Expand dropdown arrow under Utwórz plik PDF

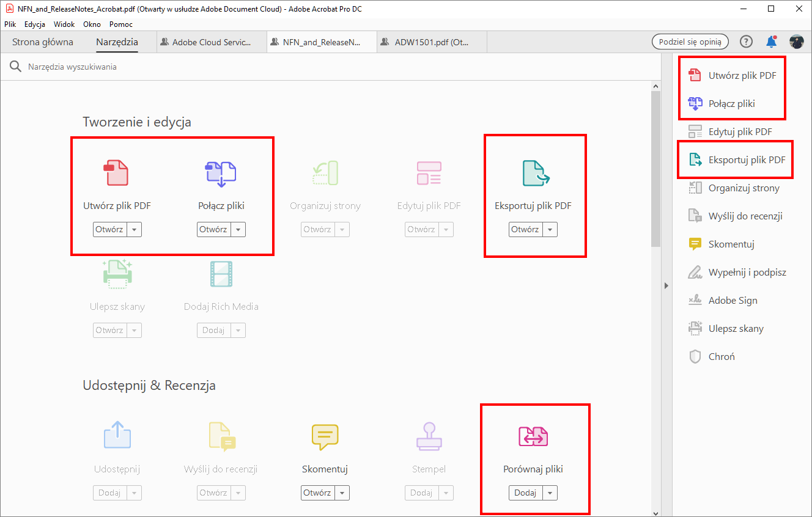click(135, 230)
